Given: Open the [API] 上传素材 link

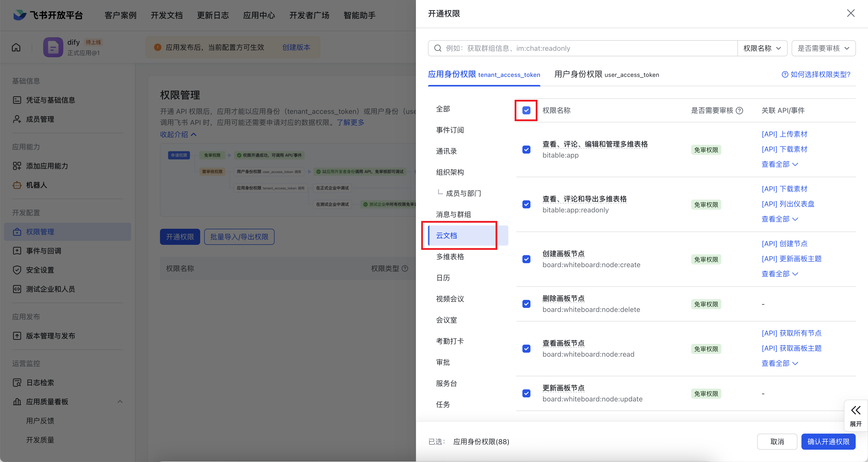Looking at the screenshot, I should 784,134.
